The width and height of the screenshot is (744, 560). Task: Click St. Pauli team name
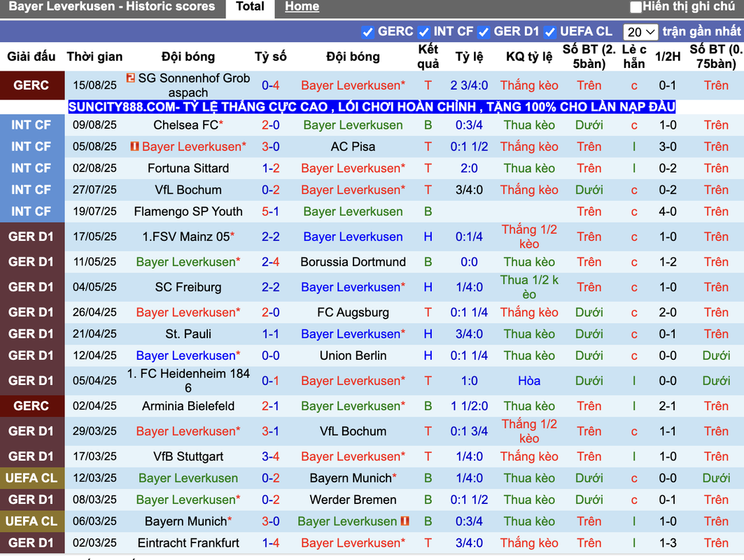coord(188,334)
